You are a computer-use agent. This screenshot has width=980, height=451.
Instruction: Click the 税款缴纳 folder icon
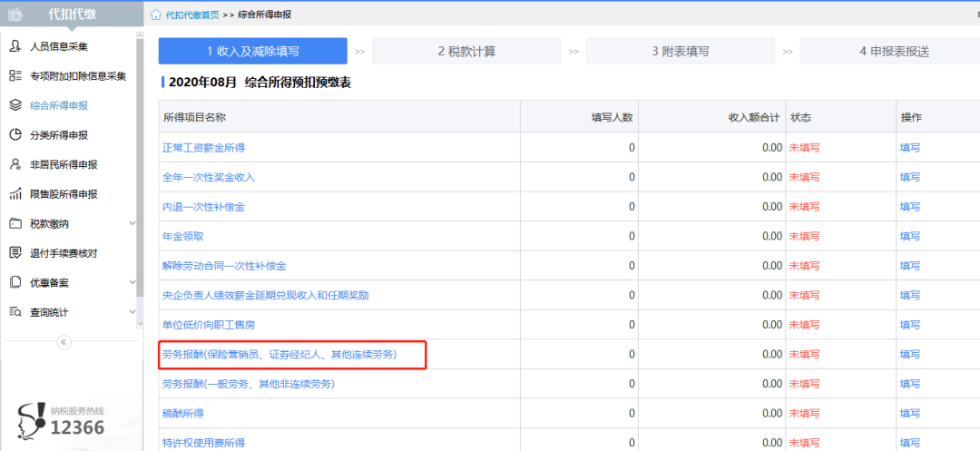click(15, 223)
